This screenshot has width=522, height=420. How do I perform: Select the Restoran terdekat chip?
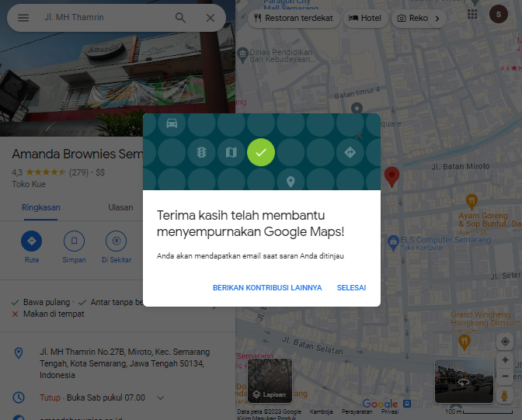tap(294, 18)
